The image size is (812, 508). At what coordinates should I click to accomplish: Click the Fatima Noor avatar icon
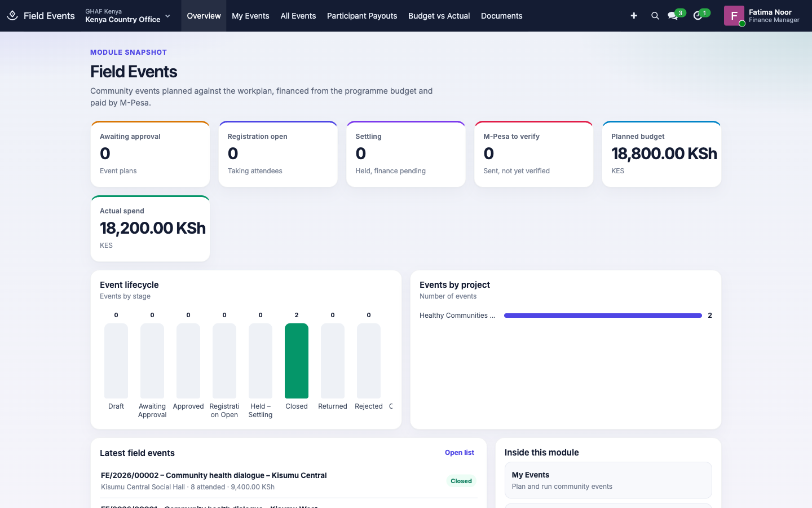(x=734, y=16)
